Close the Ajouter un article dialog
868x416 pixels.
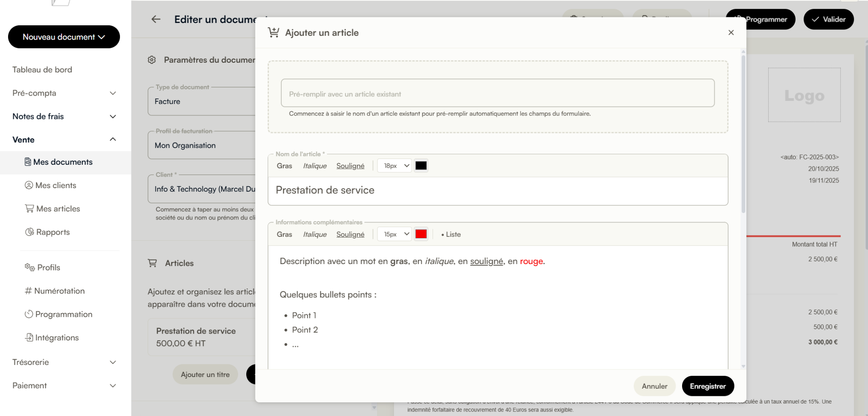tap(731, 33)
